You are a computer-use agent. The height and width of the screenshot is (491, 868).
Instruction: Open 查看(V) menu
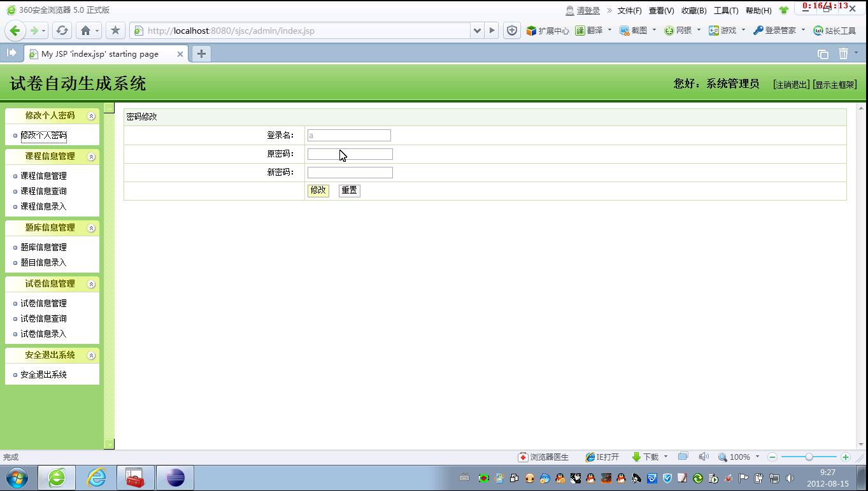[x=661, y=10]
